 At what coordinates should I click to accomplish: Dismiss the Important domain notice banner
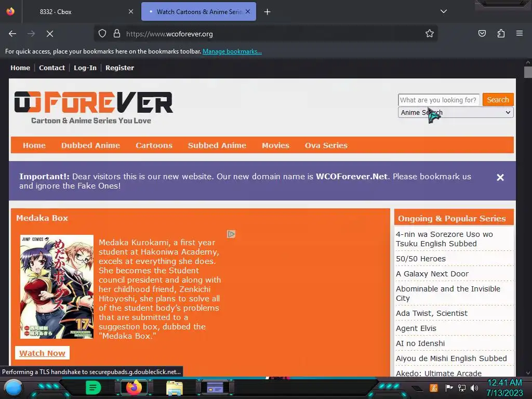point(500,178)
